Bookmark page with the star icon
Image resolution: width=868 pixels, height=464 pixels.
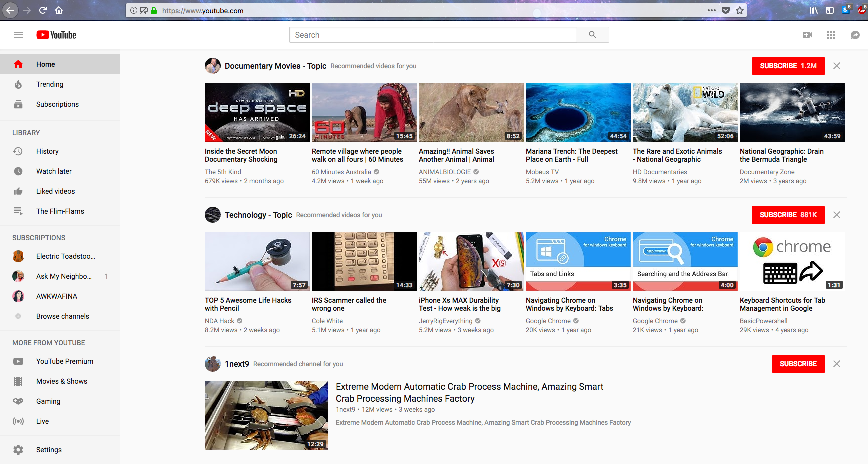tap(740, 10)
